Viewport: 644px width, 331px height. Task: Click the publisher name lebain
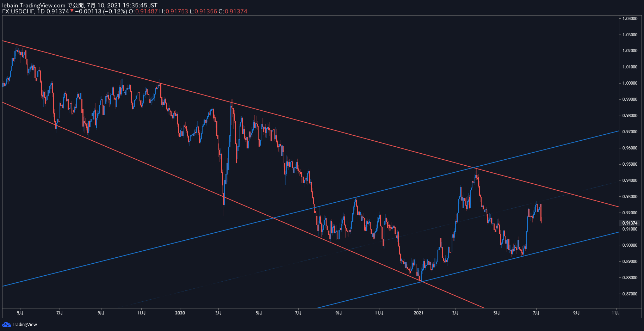(10, 5)
